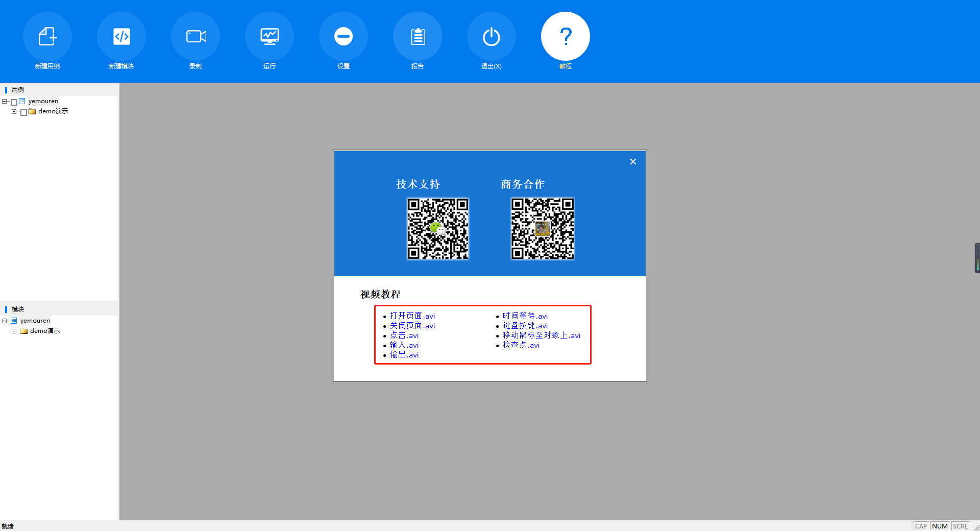Collapse yemouren node in 用例 tree
Image resolution: width=980 pixels, height=531 pixels.
[5, 101]
